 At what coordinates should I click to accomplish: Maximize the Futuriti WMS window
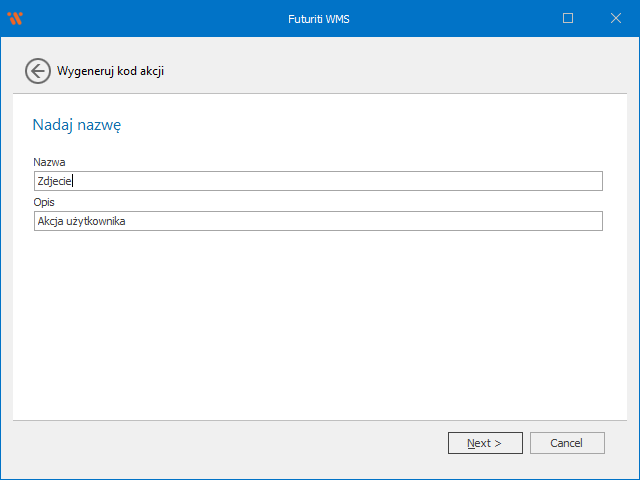click(568, 18)
